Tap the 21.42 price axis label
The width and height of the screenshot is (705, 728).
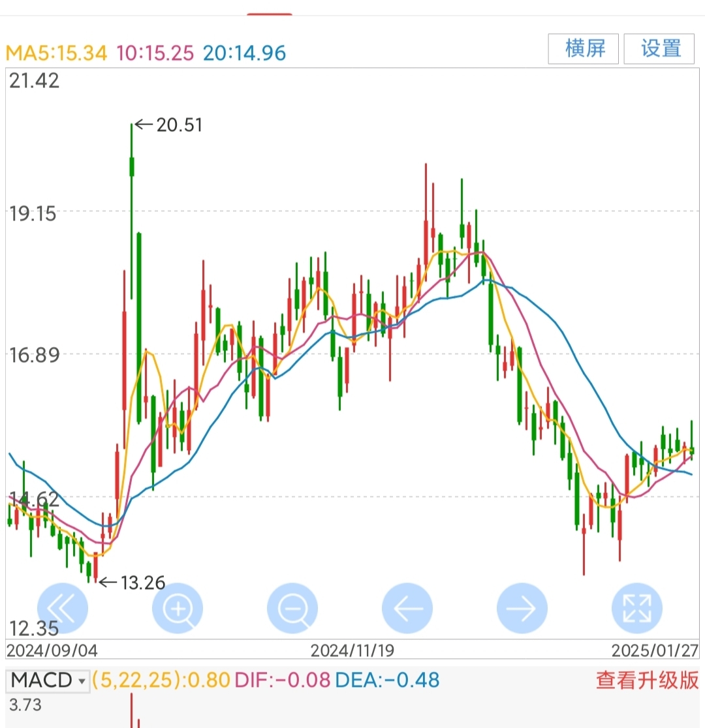(x=35, y=81)
